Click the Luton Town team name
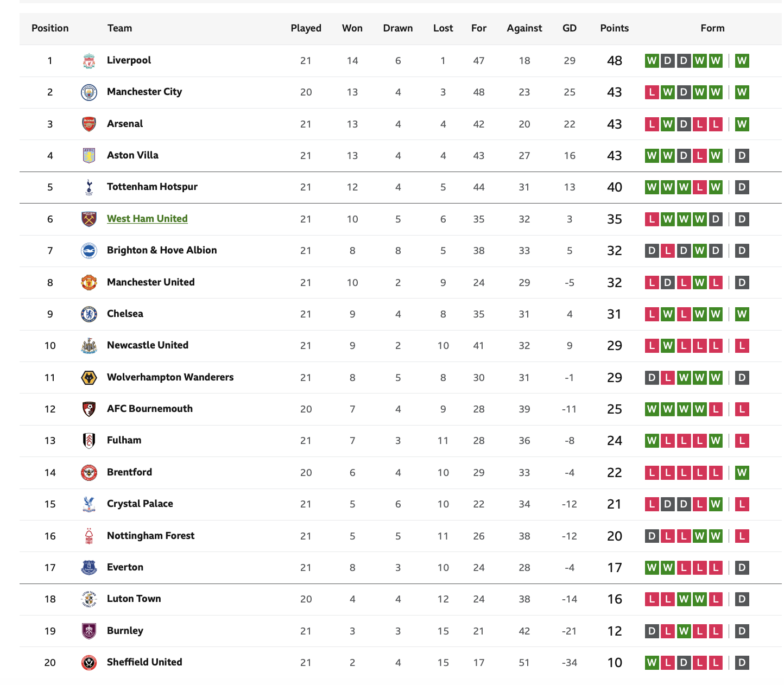The image size is (784, 685). (x=134, y=599)
